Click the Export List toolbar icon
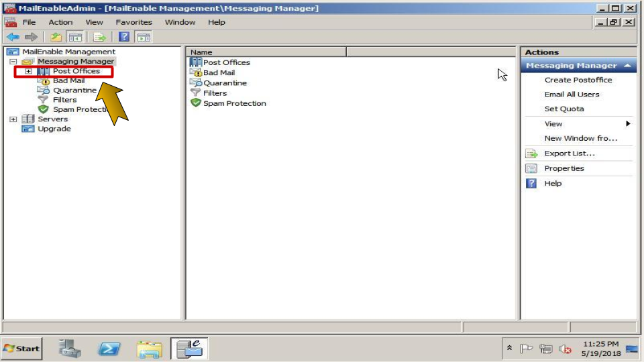The width and height of the screenshot is (644, 362). [x=99, y=38]
